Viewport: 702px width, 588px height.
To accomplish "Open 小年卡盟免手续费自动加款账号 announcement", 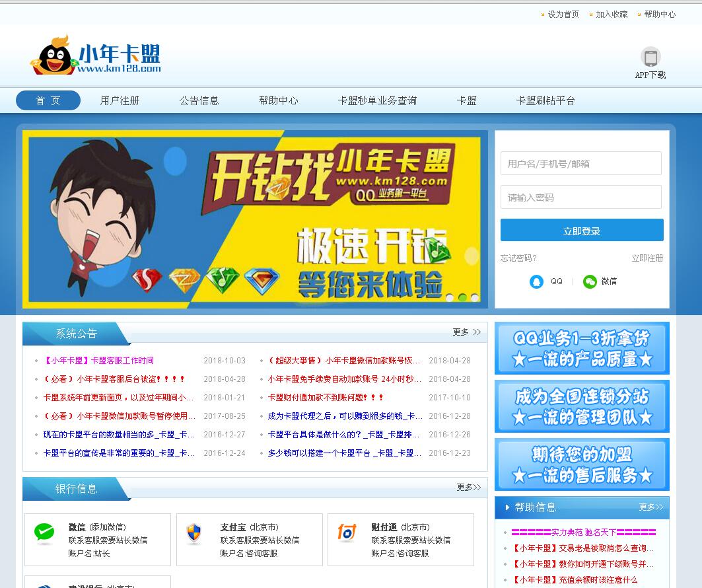I will [345, 379].
